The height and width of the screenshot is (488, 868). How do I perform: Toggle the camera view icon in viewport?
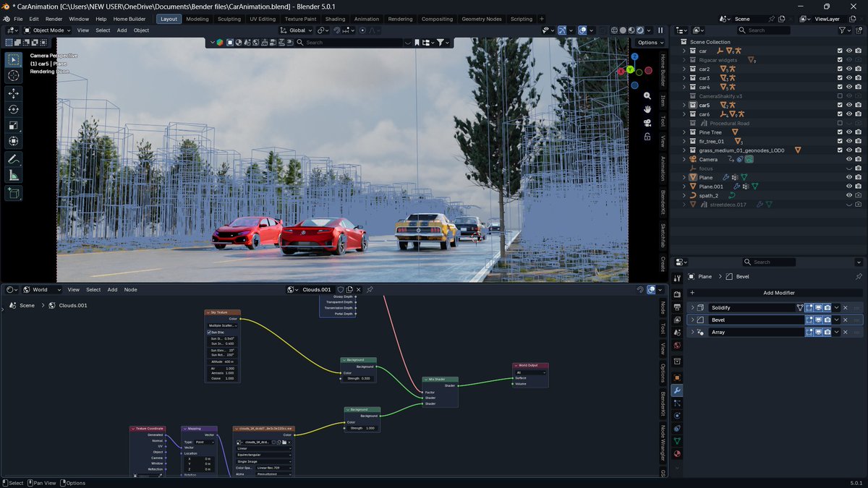[647, 122]
